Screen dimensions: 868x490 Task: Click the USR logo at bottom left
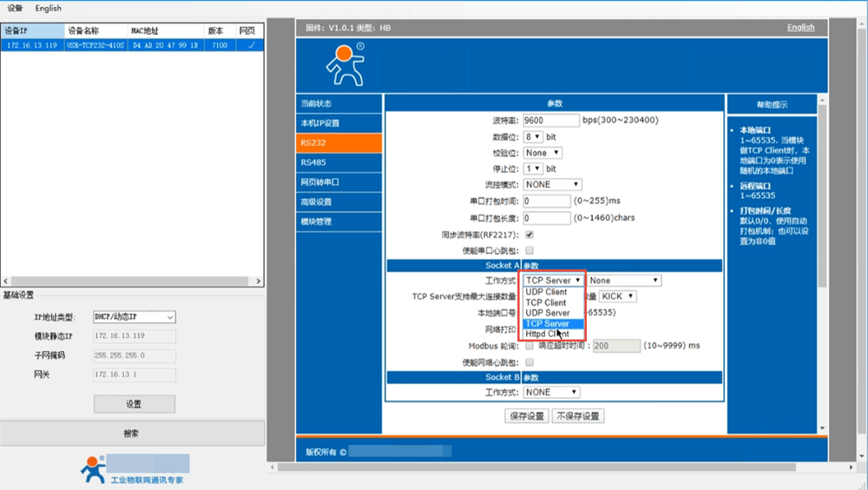[x=93, y=468]
